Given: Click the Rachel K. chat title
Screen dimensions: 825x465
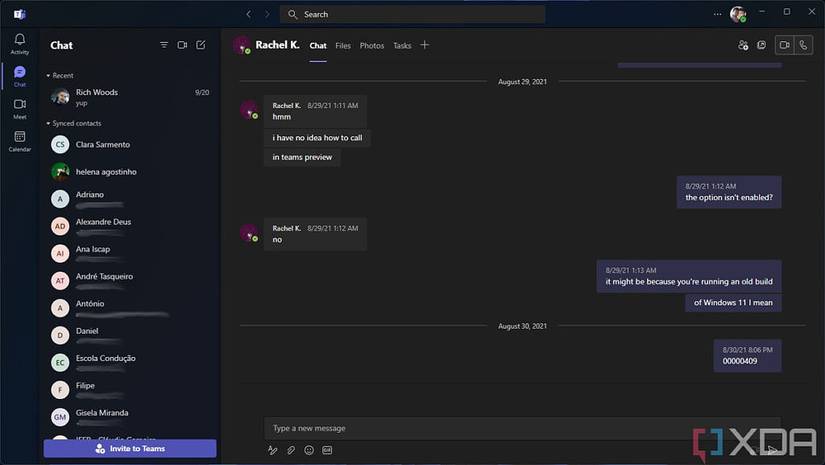Looking at the screenshot, I should 277,45.
